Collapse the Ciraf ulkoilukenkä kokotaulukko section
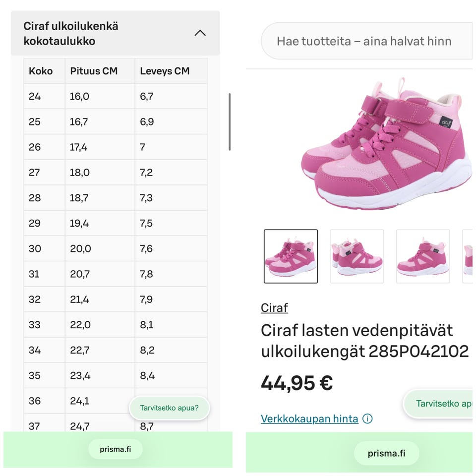 (x=200, y=33)
